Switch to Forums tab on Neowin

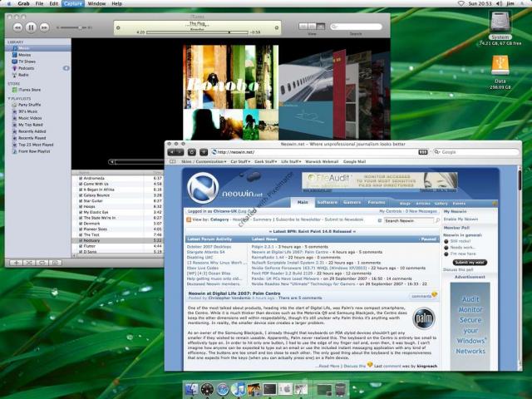[377, 202]
